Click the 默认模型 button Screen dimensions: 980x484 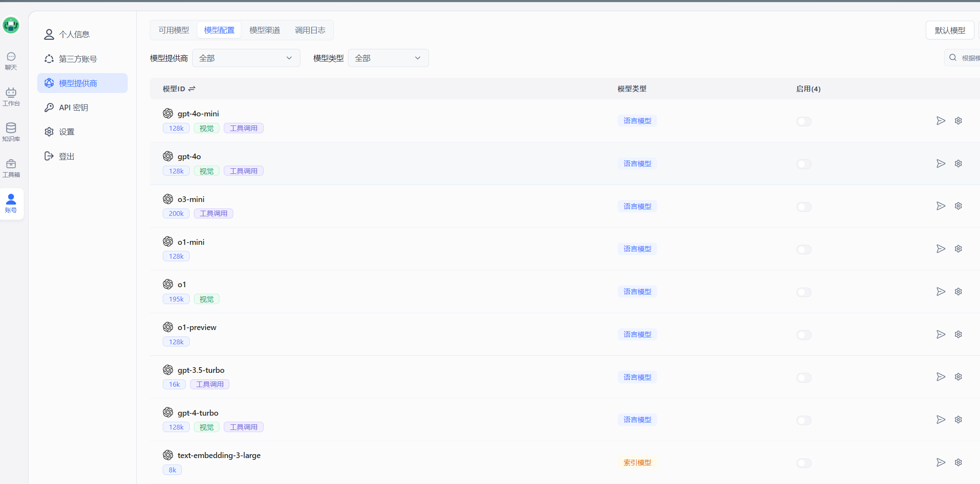950,30
